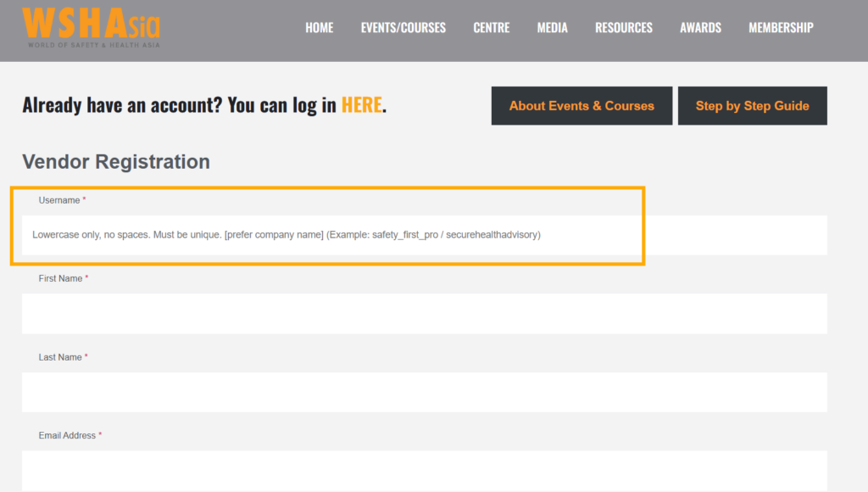The image size is (868, 492).
Task: Focus the Username input box
Action: tap(424, 235)
